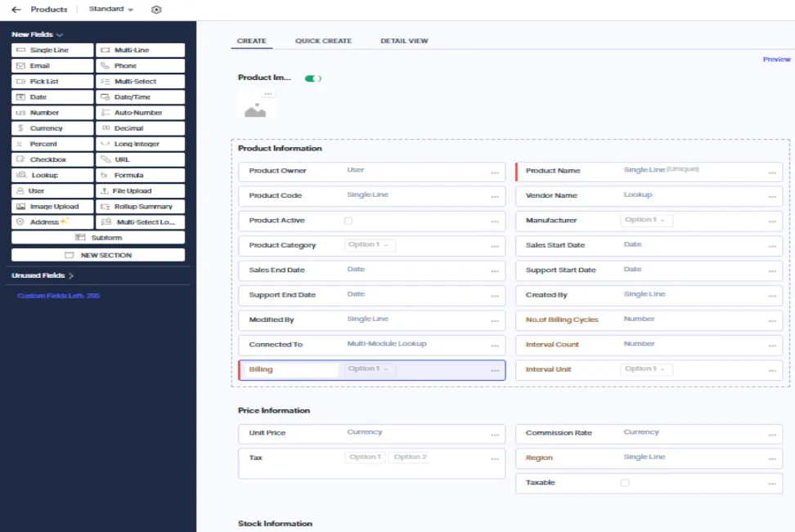Open layout settings gear icon
Viewport: 795px width, 532px height.
click(x=156, y=10)
